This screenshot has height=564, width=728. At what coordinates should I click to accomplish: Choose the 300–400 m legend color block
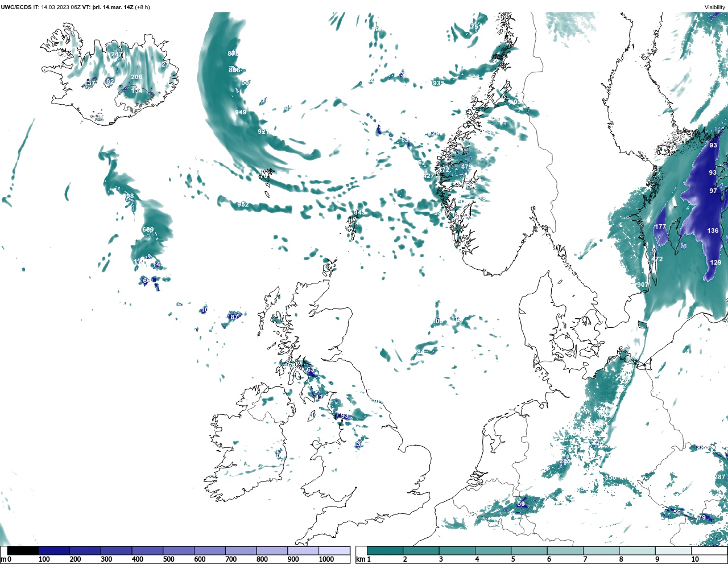pos(116,550)
